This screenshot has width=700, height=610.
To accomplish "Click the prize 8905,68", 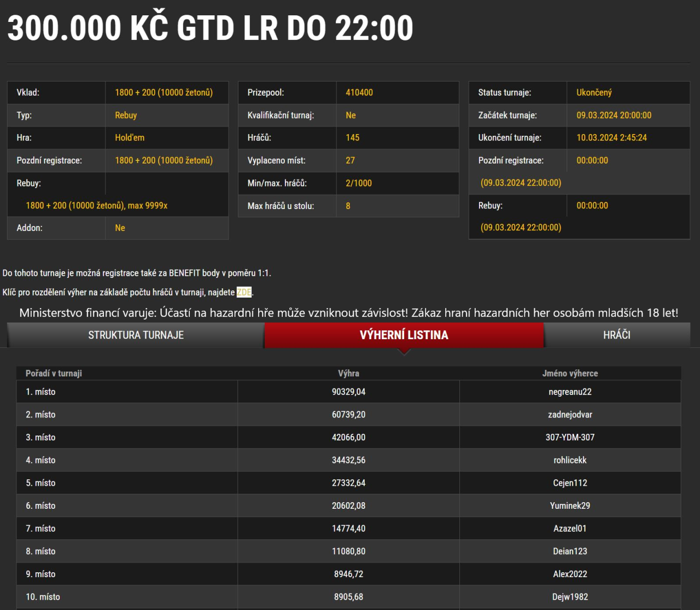I will tap(348, 597).
